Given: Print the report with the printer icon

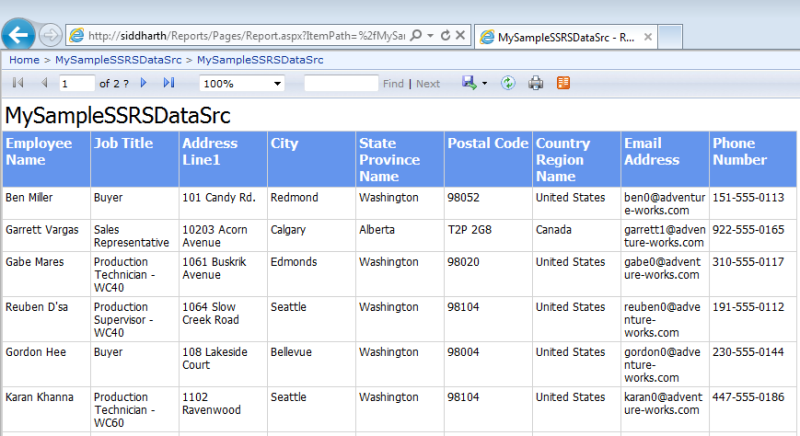Looking at the screenshot, I should (536, 83).
